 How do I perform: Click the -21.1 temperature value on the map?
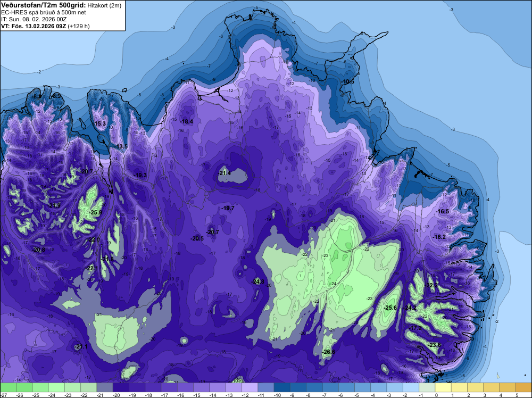(81, 346)
